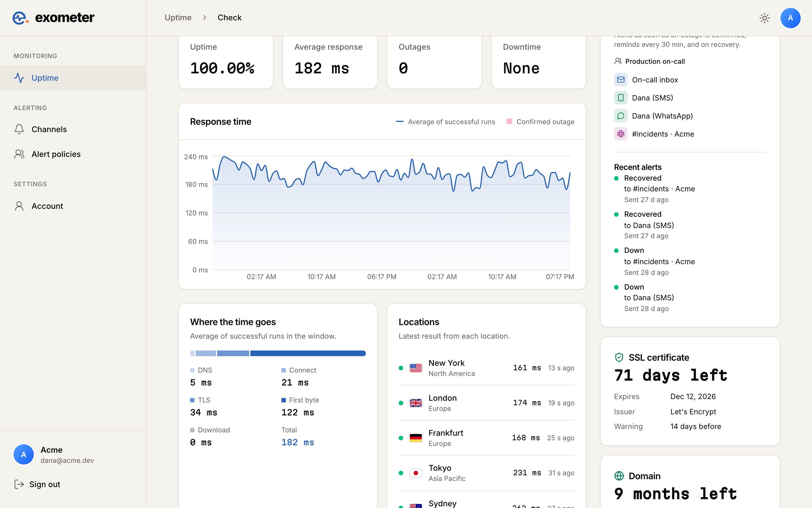Click the Alert policies people icon

pyautogui.click(x=19, y=154)
